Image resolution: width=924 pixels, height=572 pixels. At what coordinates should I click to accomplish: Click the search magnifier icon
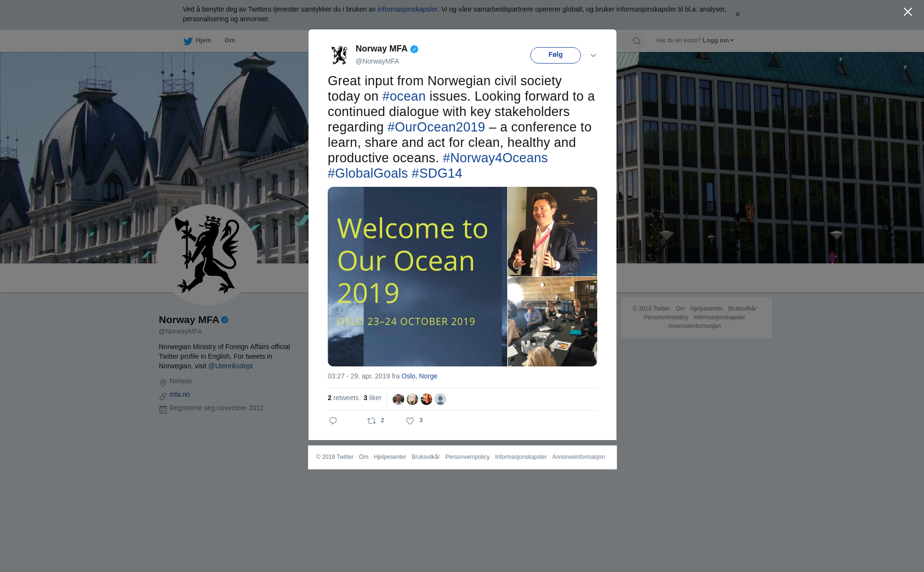point(637,41)
